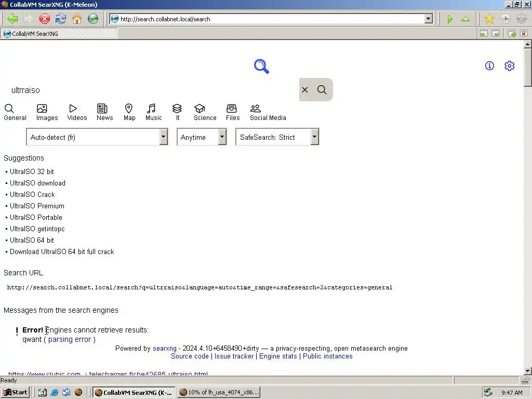Stop page loading with red X
Viewport: 532px width, 399px height.
(x=45, y=19)
